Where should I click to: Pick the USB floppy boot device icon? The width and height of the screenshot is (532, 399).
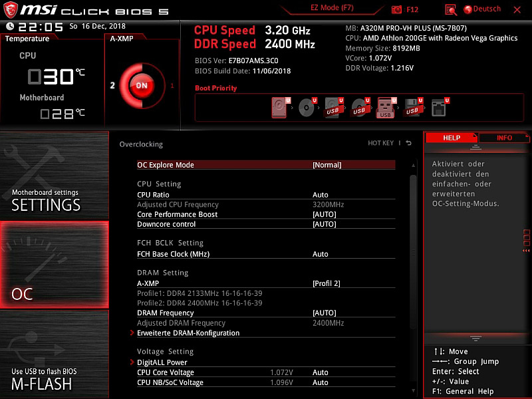pyautogui.click(x=413, y=108)
